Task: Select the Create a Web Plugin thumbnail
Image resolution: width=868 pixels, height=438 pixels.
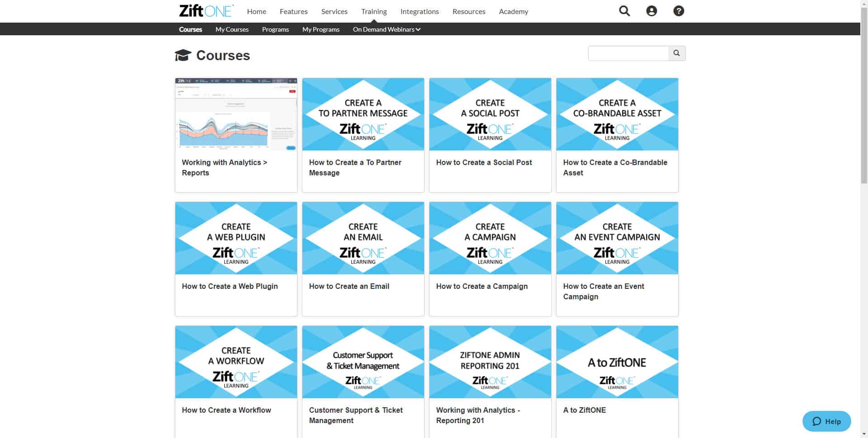Action: 236,238
